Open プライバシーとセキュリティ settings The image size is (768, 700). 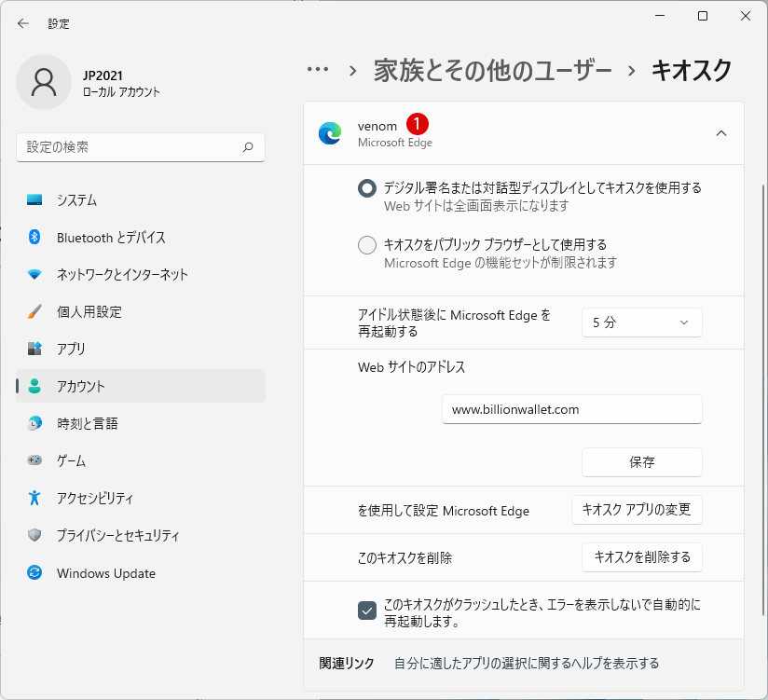(141, 535)
